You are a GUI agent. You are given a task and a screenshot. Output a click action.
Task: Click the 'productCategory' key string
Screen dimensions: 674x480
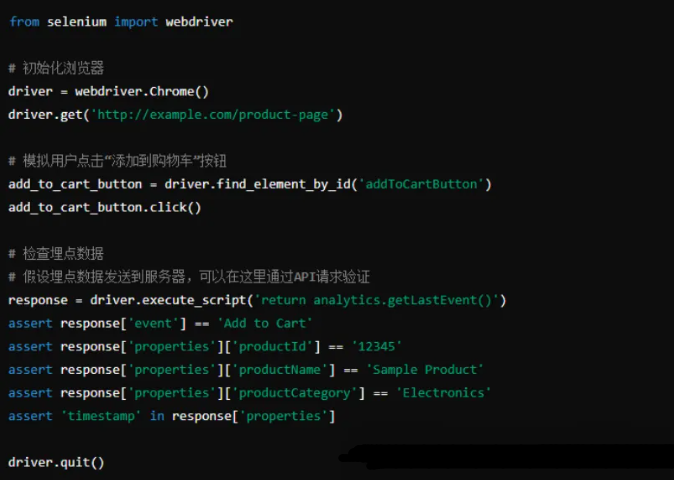point(294,393)
